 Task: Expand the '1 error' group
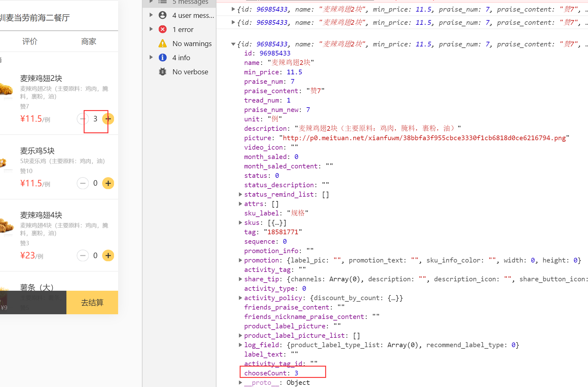click(151, 29)
